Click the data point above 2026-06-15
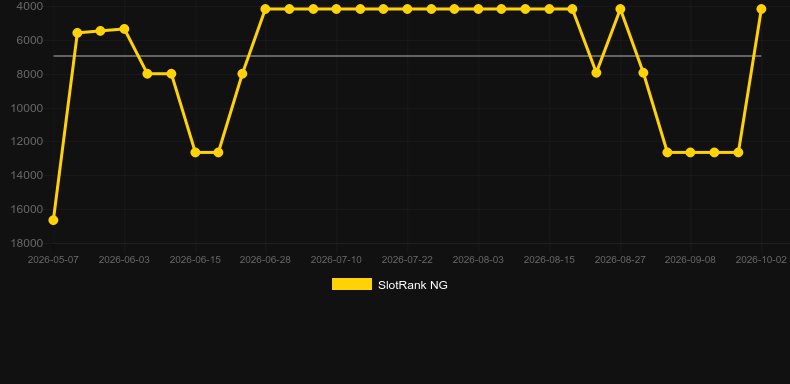Viewport: 790px width, 384px height. (195, 152)
